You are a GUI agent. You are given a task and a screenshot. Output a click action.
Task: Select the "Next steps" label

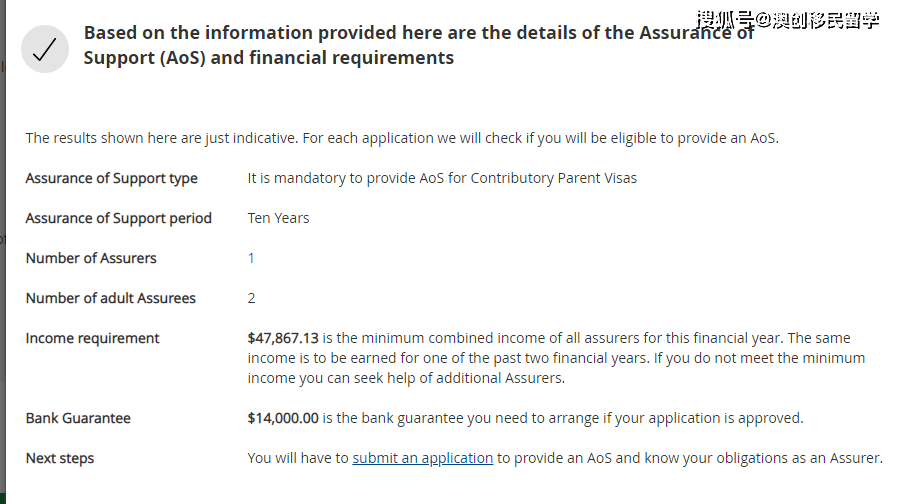tap(60, 458)
